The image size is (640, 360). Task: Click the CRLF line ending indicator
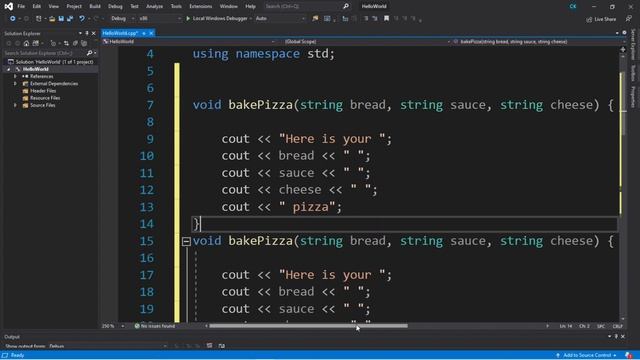click(x=617, y=326)
